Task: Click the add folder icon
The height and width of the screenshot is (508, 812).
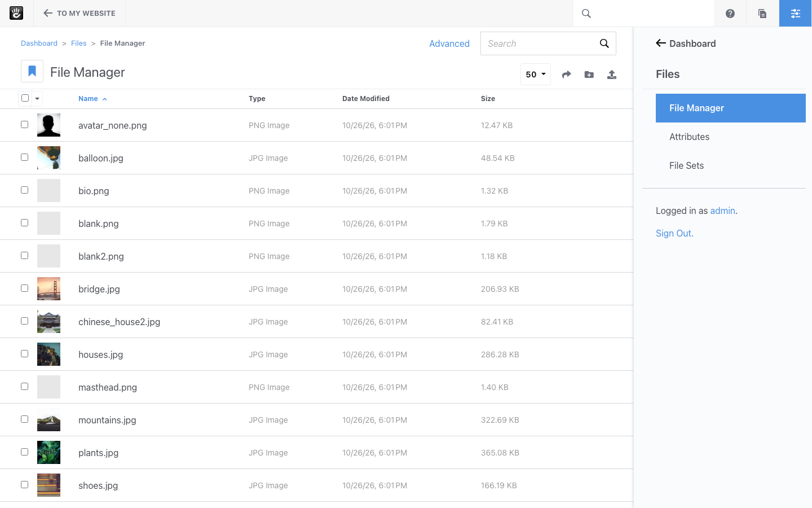Action: click(589, 75)
